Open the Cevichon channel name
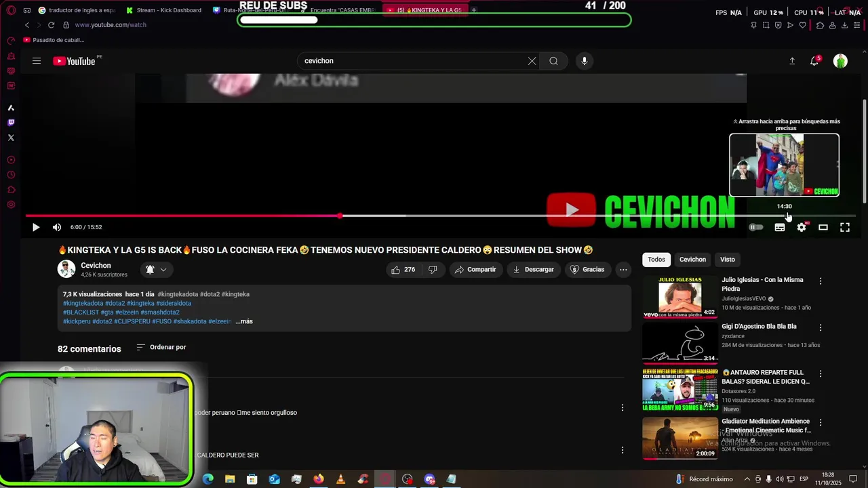Screen dimensions: 868x488 click(x=96, y=266)
